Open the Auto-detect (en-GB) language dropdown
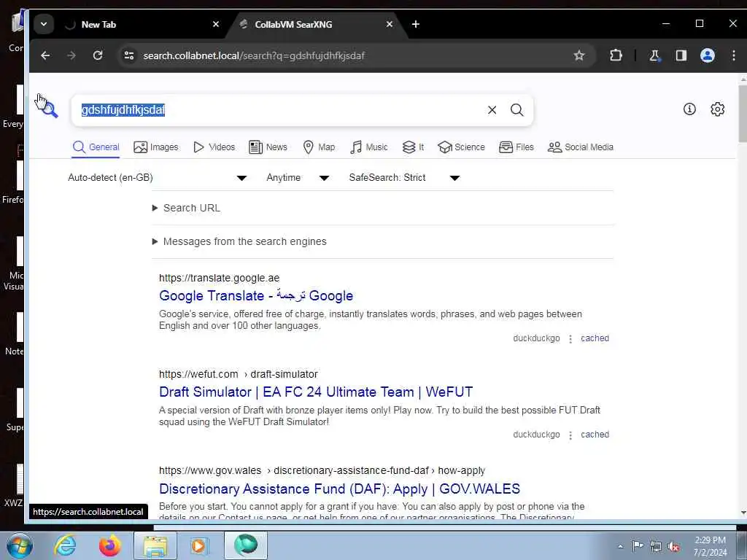Screen dimensions: 747x560 [158, 178]
